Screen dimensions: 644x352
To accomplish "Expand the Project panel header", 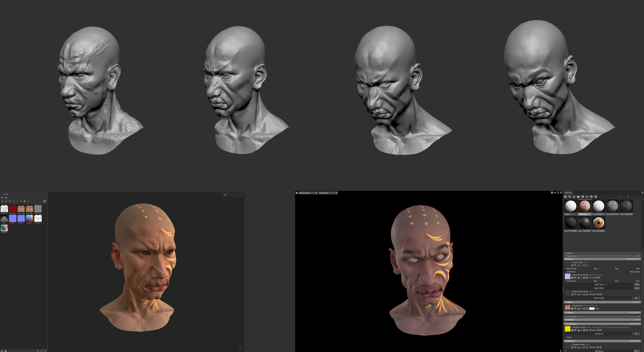I will tap(2, 194).
